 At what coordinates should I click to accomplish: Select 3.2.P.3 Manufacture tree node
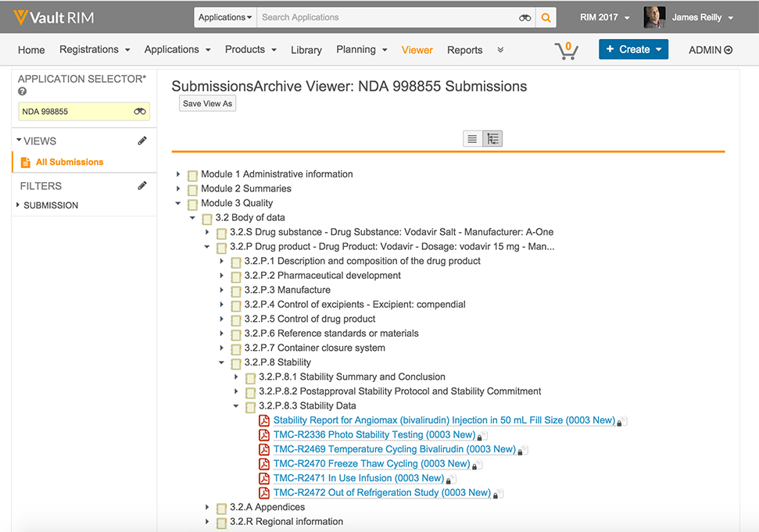[x=287, y=290]
